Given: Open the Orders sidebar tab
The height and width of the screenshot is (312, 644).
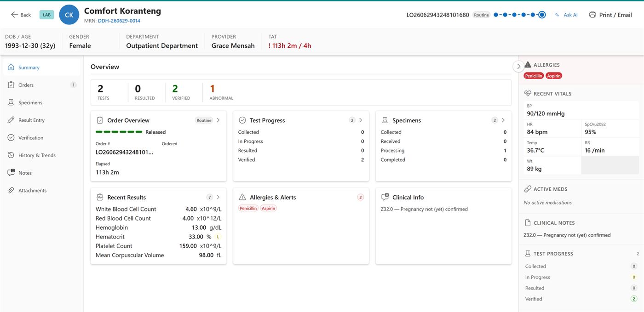Looking at the screenshot, I should 42,85.
